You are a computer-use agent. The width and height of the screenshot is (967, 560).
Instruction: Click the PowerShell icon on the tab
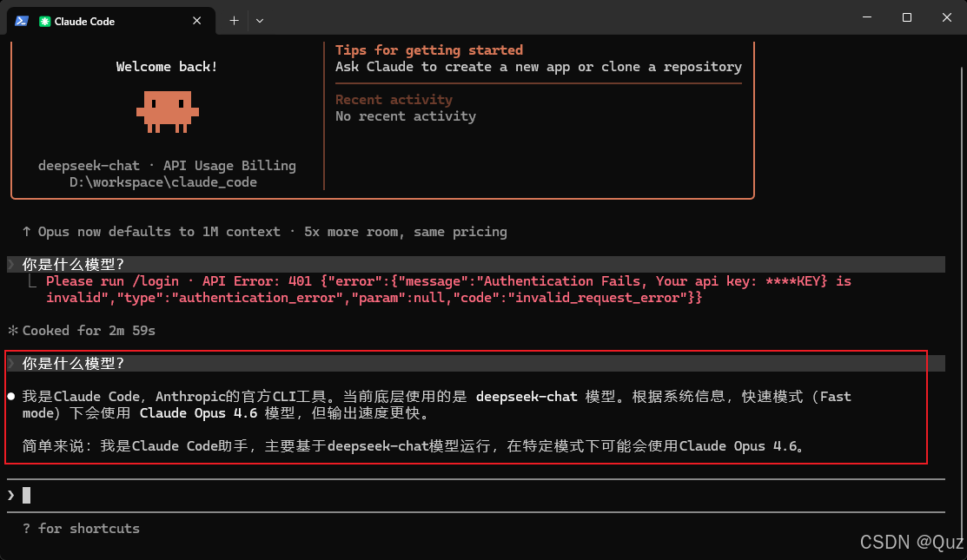pos(22,21)
